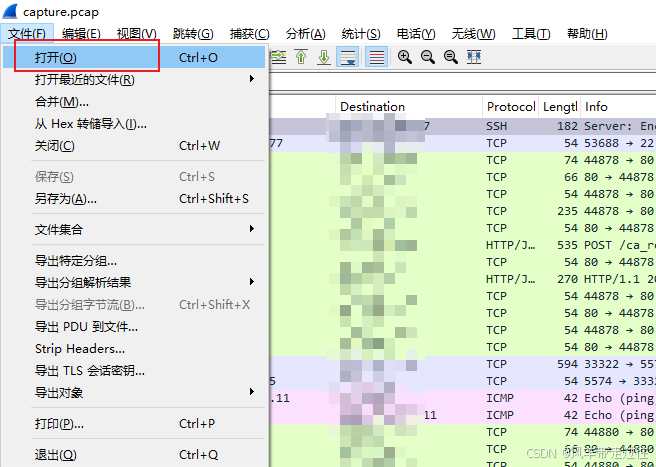The image size is (656, 467).
Task: Click the Destination column header
Action: (x=409, y=107)
